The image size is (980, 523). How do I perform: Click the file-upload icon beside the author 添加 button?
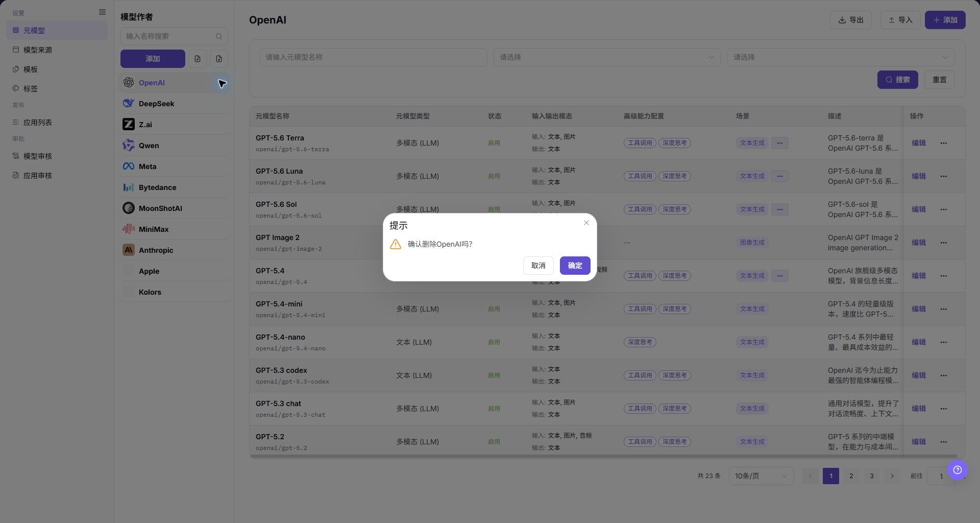pyautogui.click(x=198, y=59)
